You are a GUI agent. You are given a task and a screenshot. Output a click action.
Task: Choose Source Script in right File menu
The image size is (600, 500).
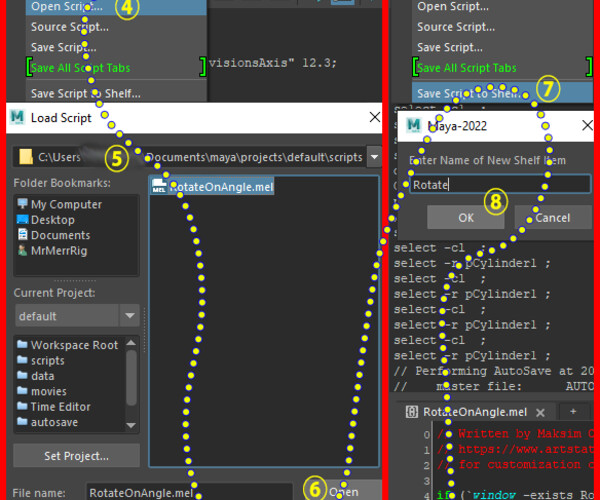pyautogui.click(x=502, y=27)
